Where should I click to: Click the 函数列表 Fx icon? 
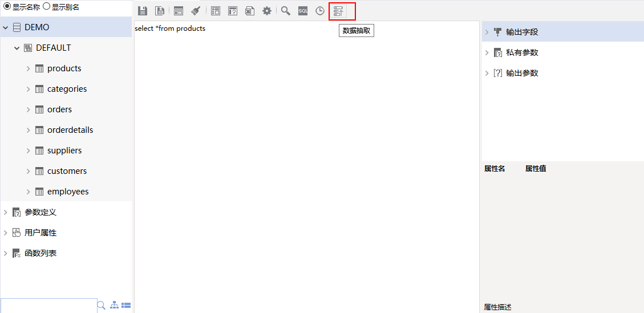click(17, 254)
